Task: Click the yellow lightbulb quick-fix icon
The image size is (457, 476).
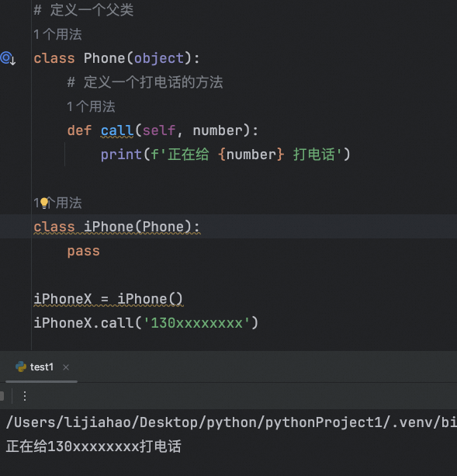Action: (44, 203)
